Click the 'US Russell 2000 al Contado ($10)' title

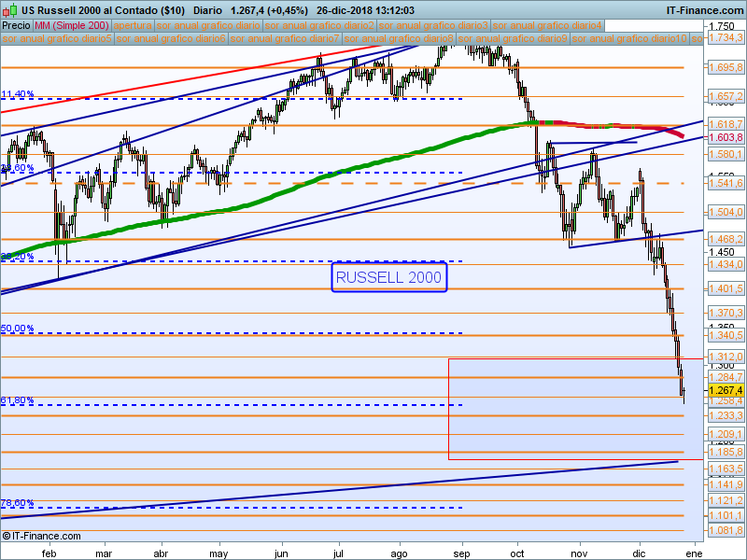click(103, 10)
